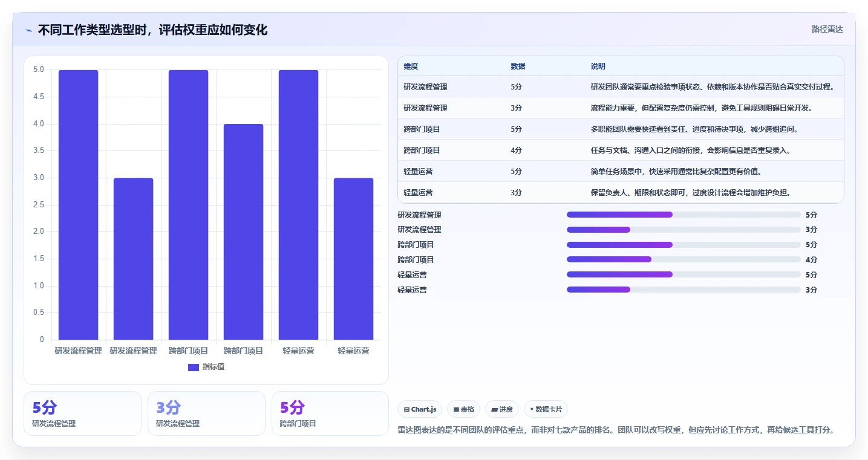Screen dimensions: 868x460
Task: Click the 维度 column header
Action: click(x=411, y=66)
